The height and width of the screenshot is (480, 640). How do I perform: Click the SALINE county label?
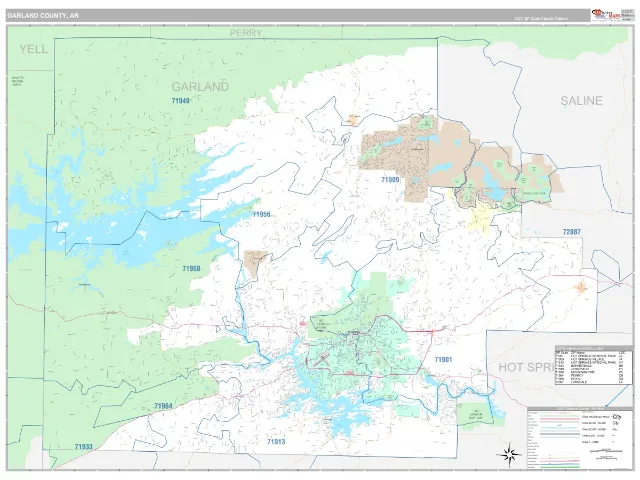581,101
